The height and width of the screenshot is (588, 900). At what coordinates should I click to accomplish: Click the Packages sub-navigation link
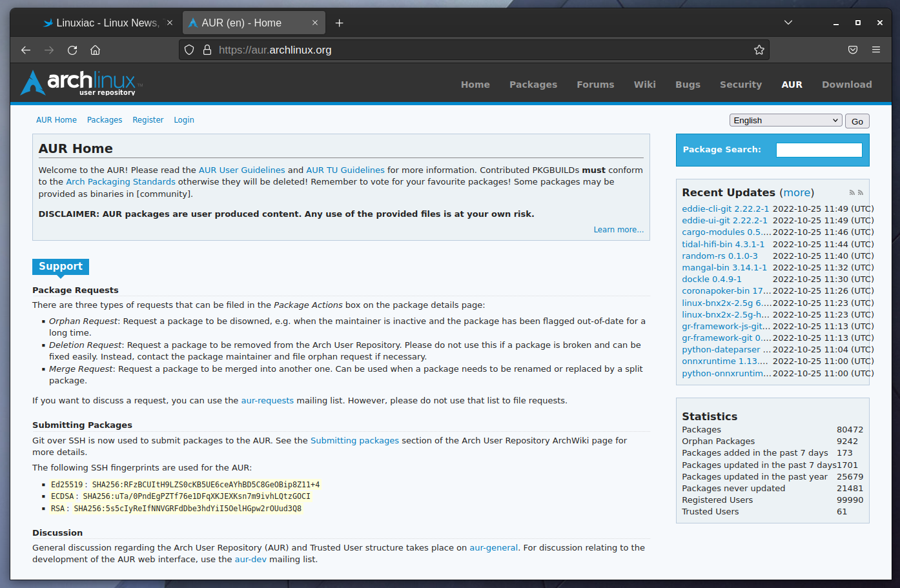click(105, 120)
